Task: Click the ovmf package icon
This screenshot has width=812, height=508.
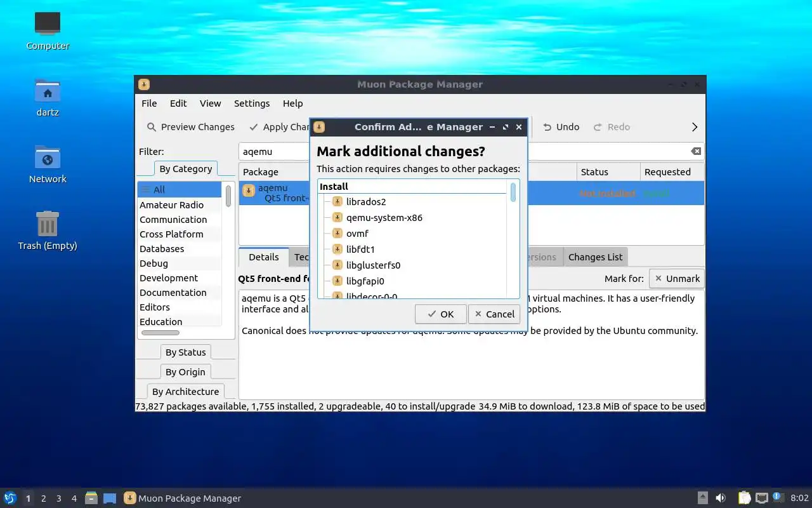Action: click(x=337, y=234)
